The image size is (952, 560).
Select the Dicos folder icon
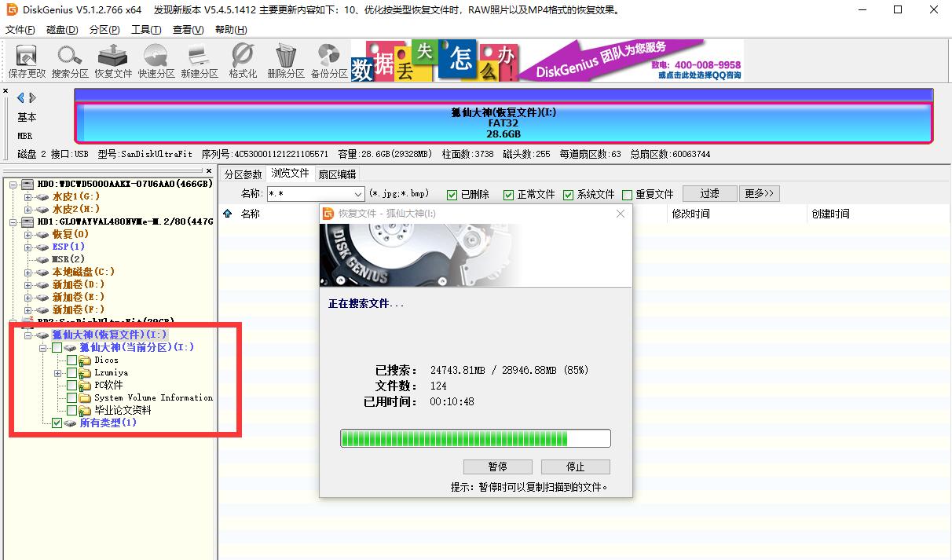pyautogui.click(x=85, y=361)
